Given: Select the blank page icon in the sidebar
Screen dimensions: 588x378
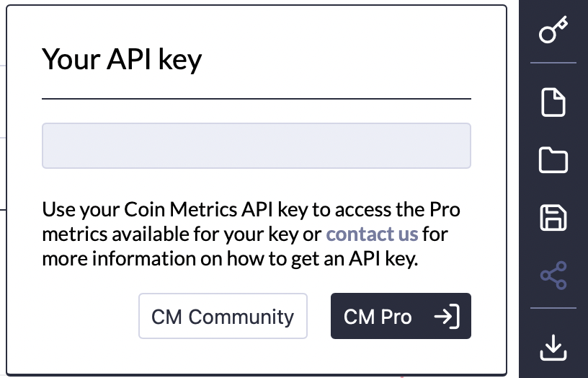Looking at the screenshot, I should pos(553,102).
